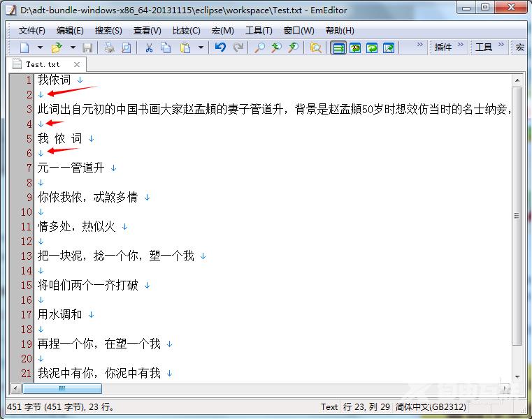
Task: Click line 11 text 情多处，热似火
Action: 77,226
